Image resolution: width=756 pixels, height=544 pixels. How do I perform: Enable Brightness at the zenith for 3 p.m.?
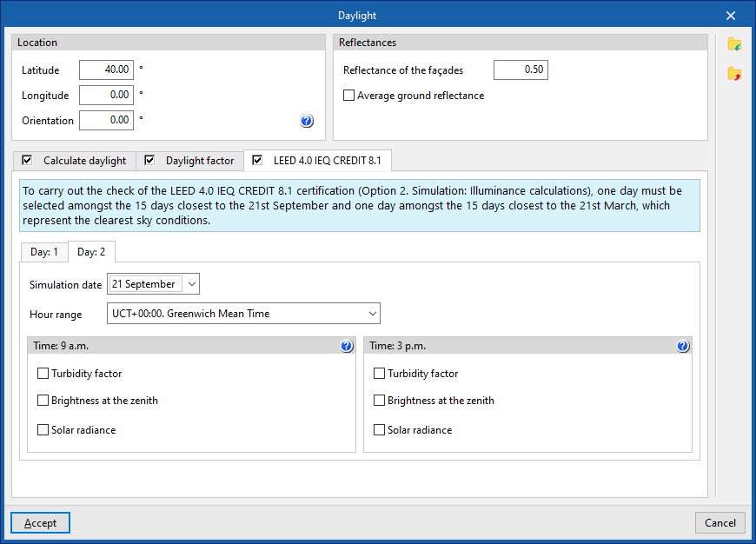380,401
